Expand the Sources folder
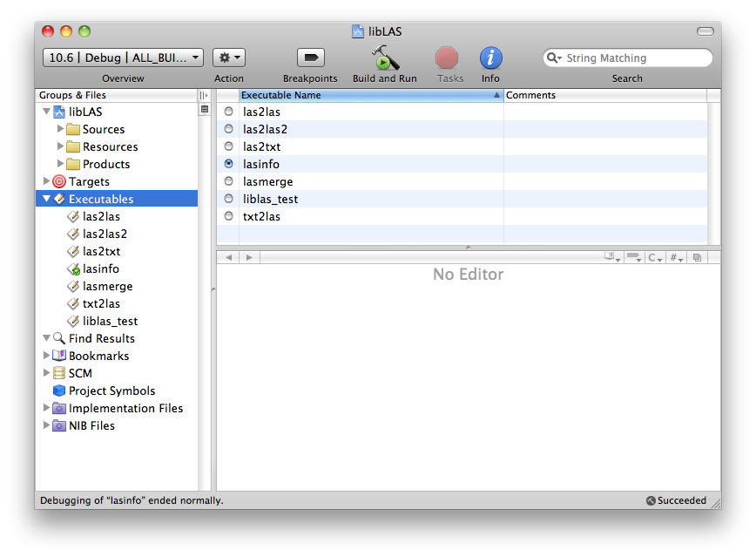This screenshot has width=756, height=557. (61, 129)
